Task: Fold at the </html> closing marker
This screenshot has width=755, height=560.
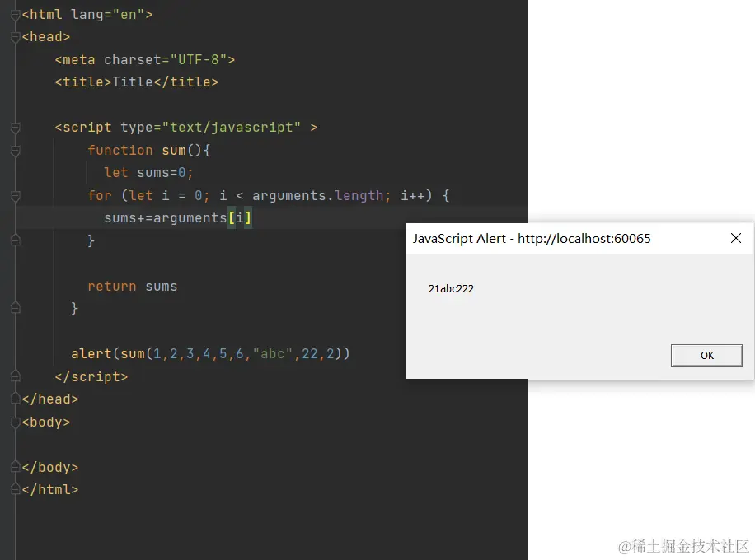Action: (16, 489)
